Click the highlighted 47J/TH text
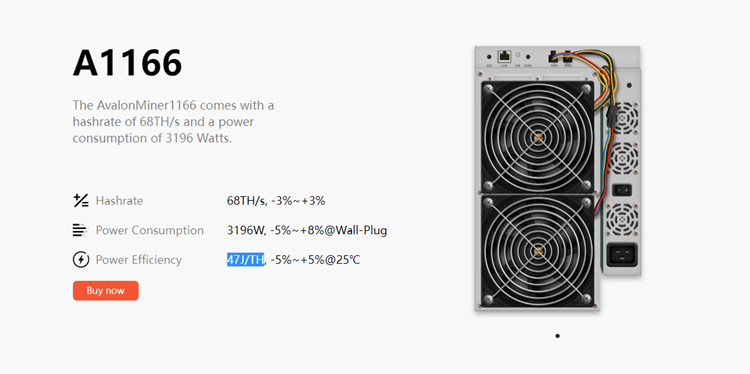750x374 pixels. click(x=245, y=260)
